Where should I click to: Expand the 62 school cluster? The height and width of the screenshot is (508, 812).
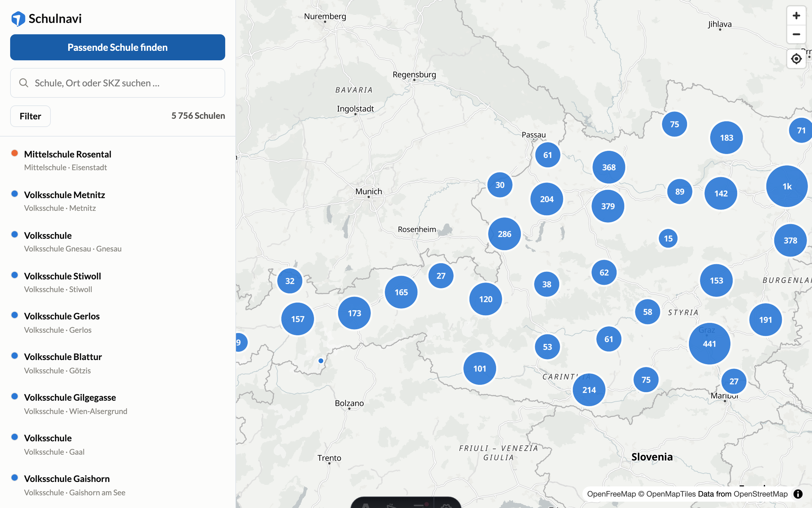pyautogui.click(x=604, y=272)
